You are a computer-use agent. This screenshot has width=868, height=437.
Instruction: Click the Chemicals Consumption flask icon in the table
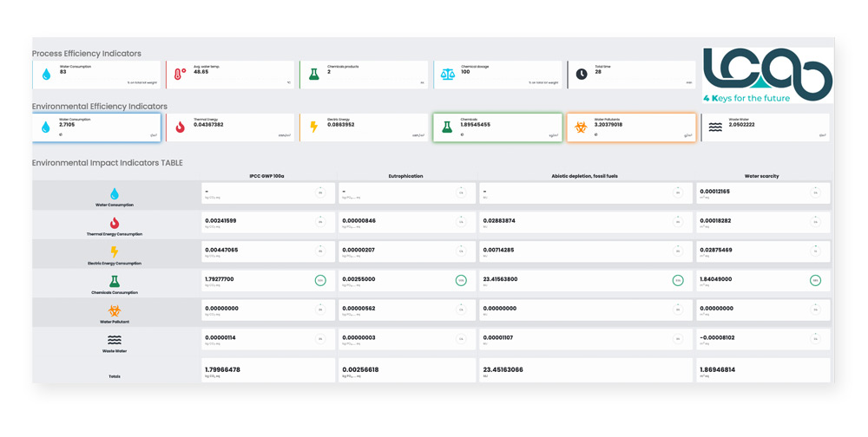pyautogui.click(x=115, y=282)
